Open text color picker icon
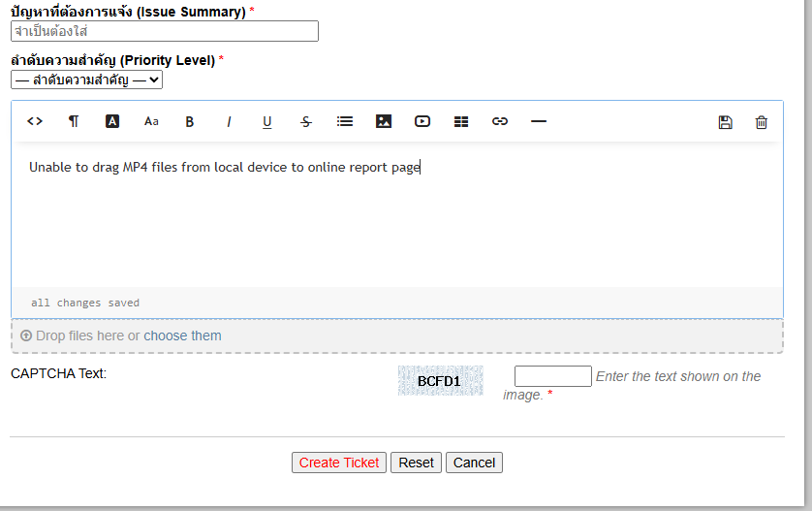Screen dimensions: 812x511 tap(112, 121)
